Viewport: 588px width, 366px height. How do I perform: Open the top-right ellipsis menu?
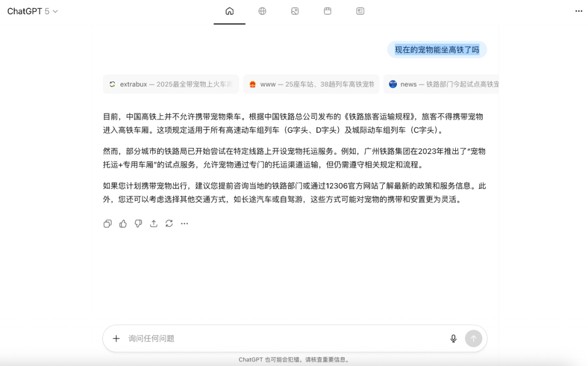click(578, 10)
